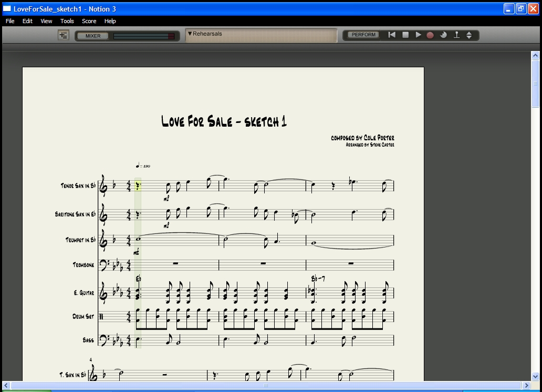Open the Mixer panel
This screenshot has width=542, height=392.
[93, 36]
